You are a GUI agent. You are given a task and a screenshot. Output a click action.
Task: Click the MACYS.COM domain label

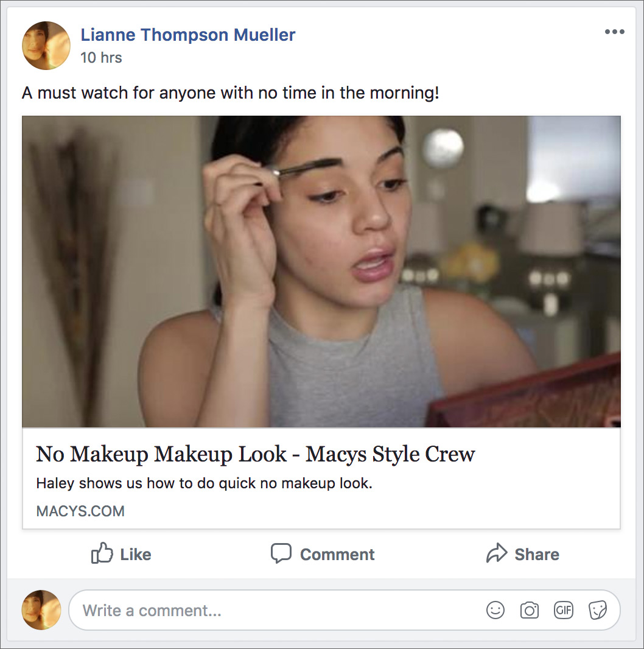point(80,511)
